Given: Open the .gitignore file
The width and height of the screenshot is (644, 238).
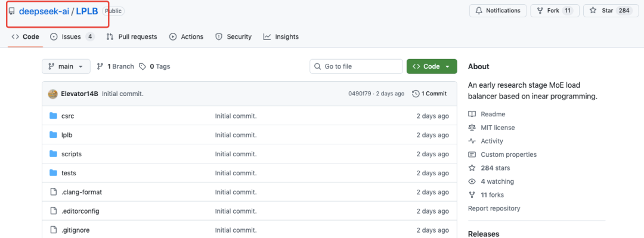Looking at the screenshot, I should (x=75, y=230).
